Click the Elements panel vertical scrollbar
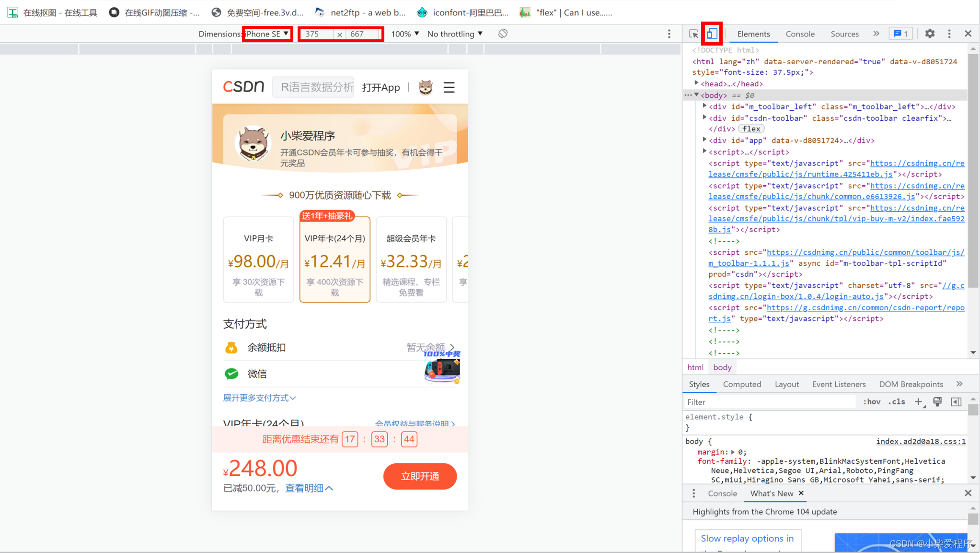 (973, 170)
